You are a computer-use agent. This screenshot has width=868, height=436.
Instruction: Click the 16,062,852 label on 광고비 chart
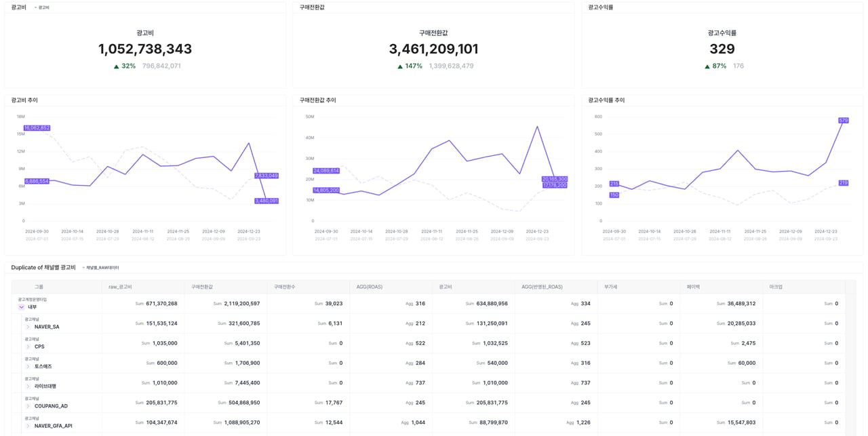[37, 128]
